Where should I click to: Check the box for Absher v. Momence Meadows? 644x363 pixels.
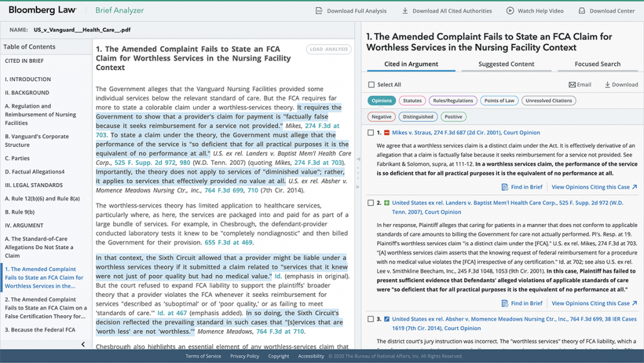(x=370, y=319)
